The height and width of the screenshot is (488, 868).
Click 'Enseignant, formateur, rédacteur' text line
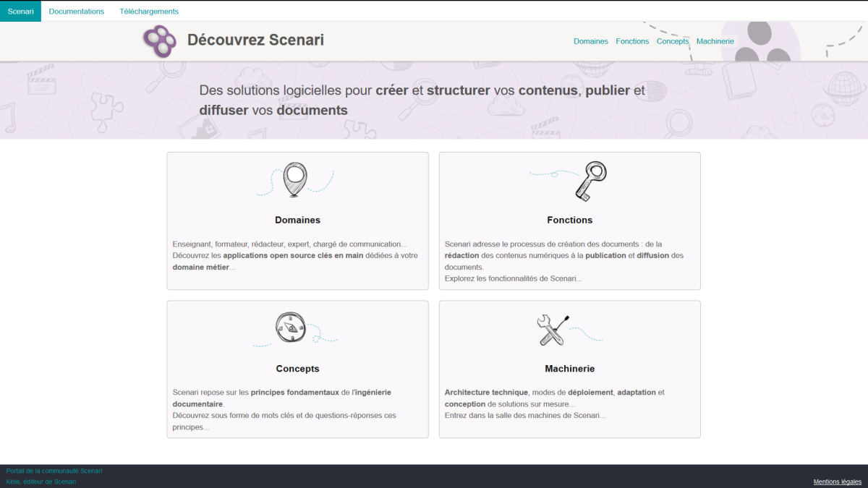tap(289, 244)
